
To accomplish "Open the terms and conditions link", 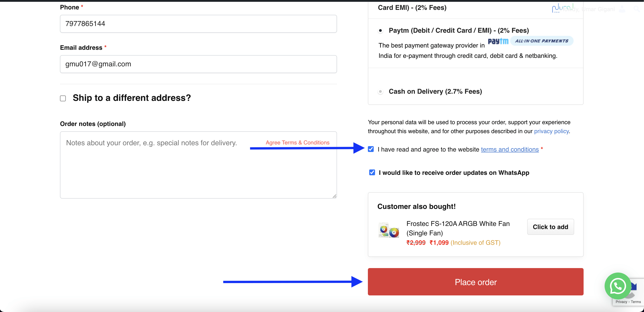I will [x=510, y=149].
